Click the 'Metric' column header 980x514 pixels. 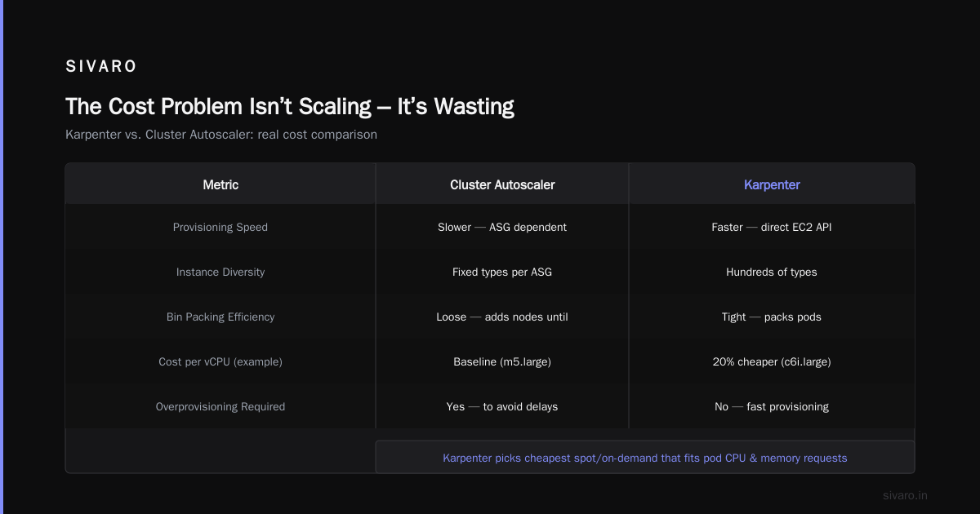point(220,184)
